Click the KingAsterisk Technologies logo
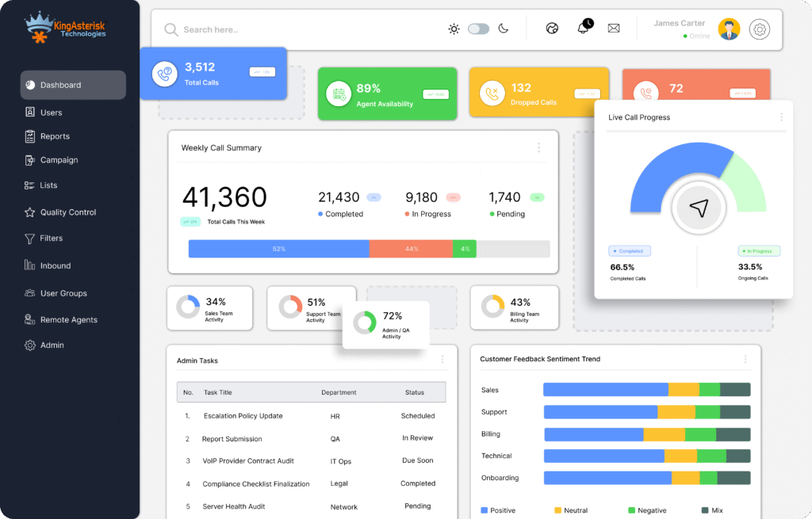Viewport: 812px width, 519px height. (64, 26)
